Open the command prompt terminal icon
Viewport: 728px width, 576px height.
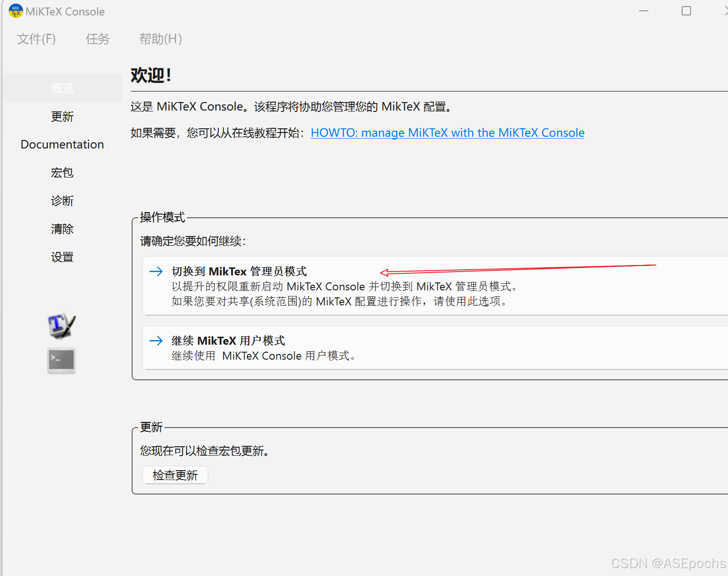click(x=61, y=361)
